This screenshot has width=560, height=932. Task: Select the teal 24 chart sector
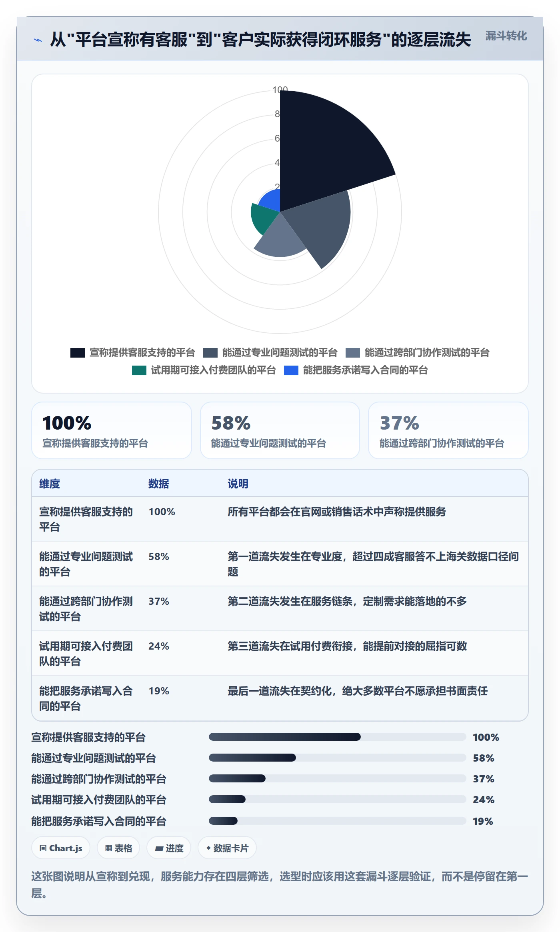[263, 218]
